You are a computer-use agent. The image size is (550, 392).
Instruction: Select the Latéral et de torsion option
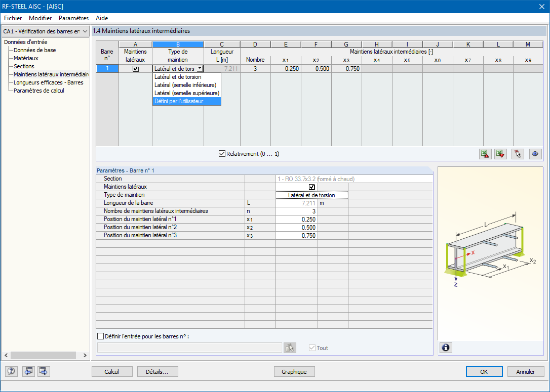click(186, 77)
